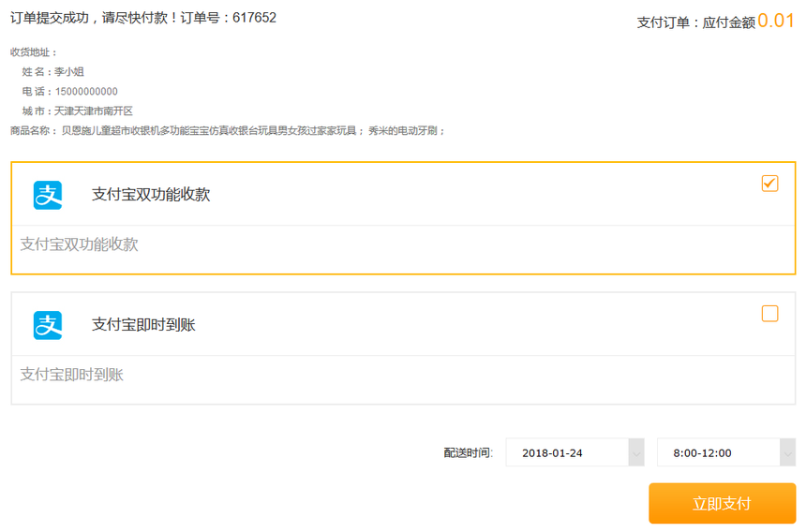Click the gray 支付宝即时到账 description text
This screenshot has width=806, height=532.
point(72,375)
